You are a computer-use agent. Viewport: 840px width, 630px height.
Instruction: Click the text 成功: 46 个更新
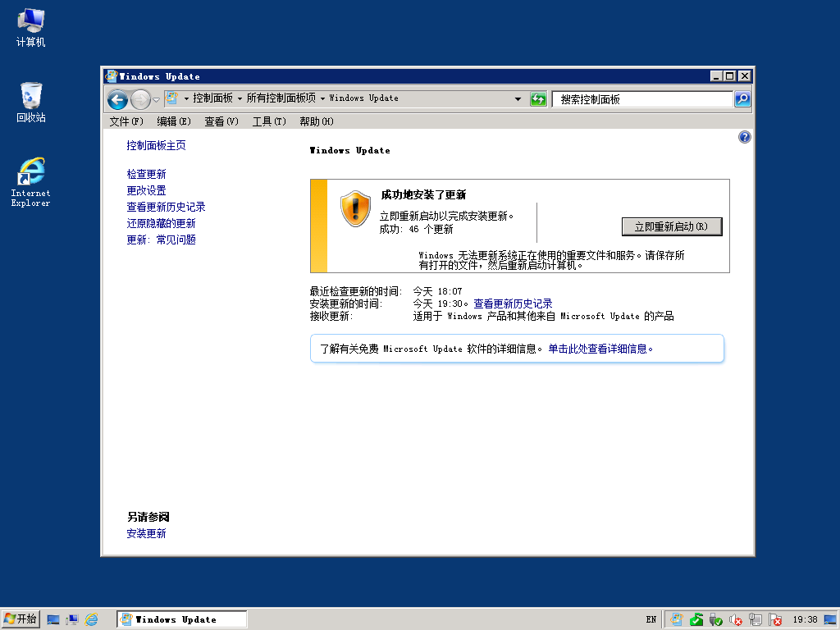(x=416, y=230)
